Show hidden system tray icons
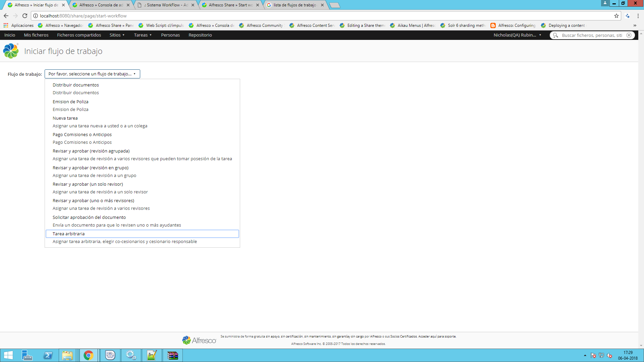Screen dimensions: 644x362 coord(585,355)
